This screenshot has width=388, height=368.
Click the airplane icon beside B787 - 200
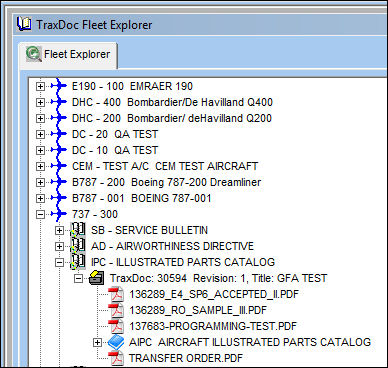59,182
